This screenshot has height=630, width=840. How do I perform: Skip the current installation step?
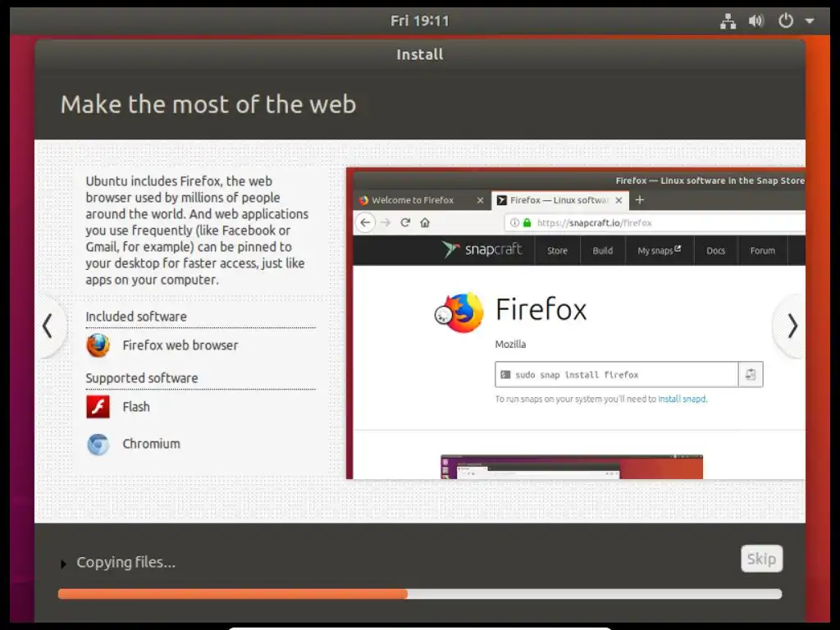pos(761,559)
